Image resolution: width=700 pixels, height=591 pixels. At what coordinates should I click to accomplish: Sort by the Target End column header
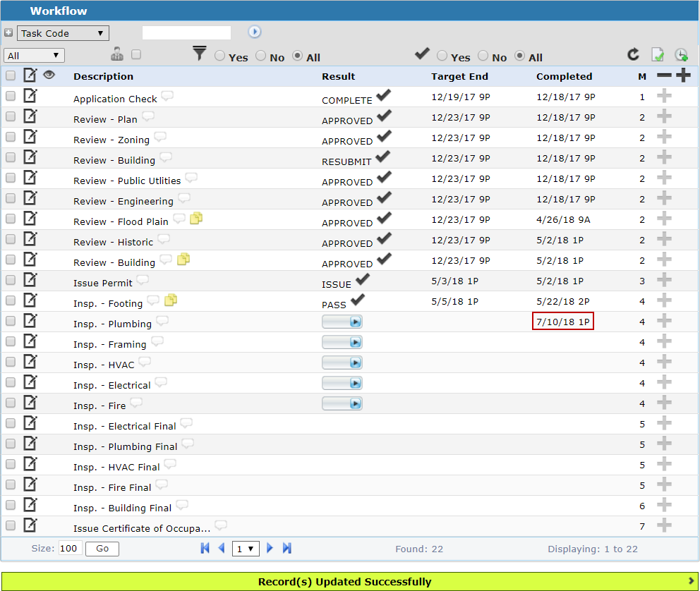point(459,76)
